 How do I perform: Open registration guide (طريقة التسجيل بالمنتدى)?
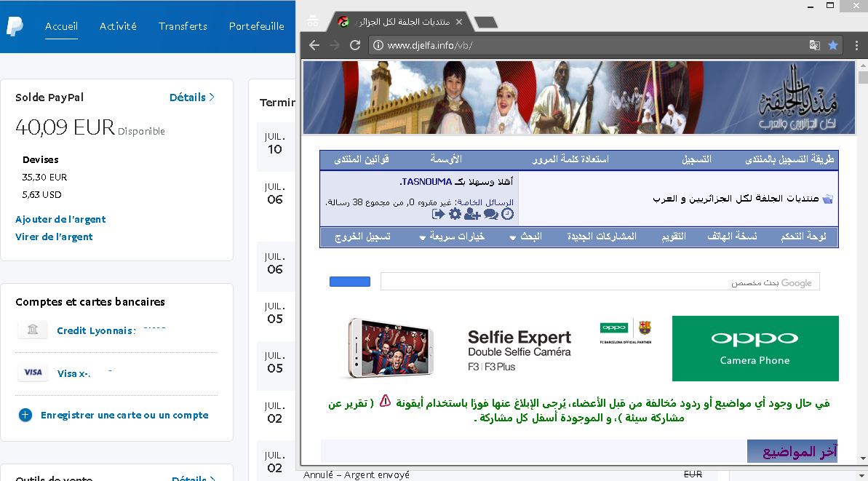[x=789, y=159]
